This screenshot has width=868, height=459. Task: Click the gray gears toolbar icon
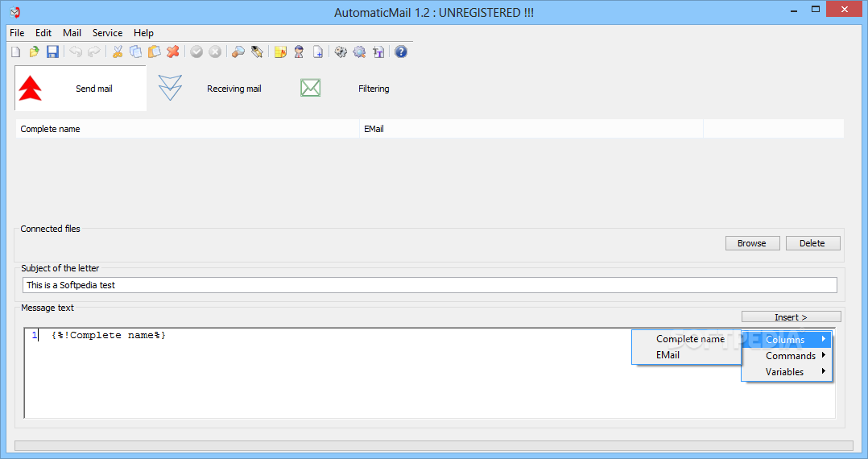pos(341,52)
